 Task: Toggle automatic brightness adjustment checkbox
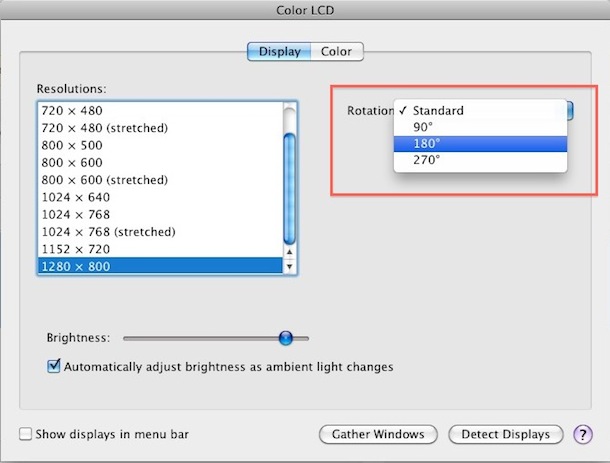point(54,366)
